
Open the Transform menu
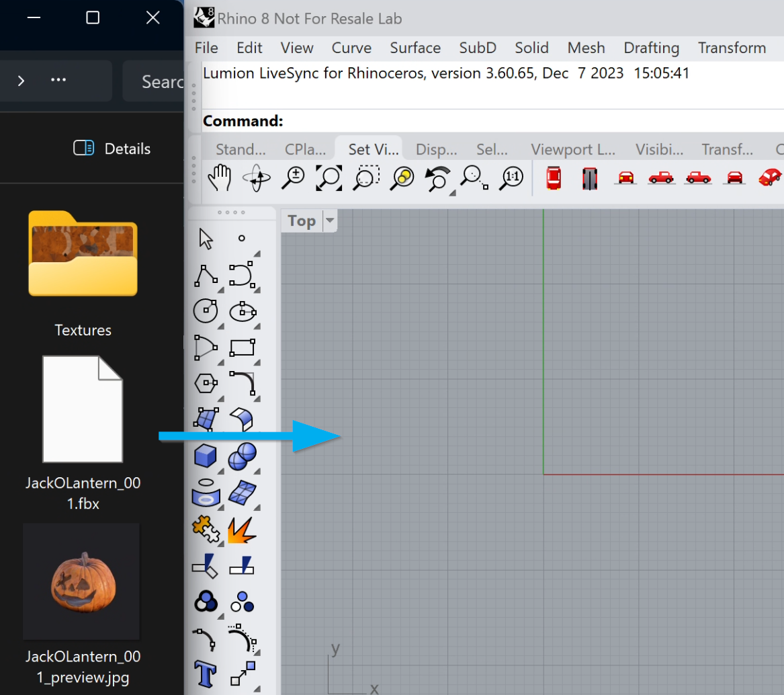732,48
